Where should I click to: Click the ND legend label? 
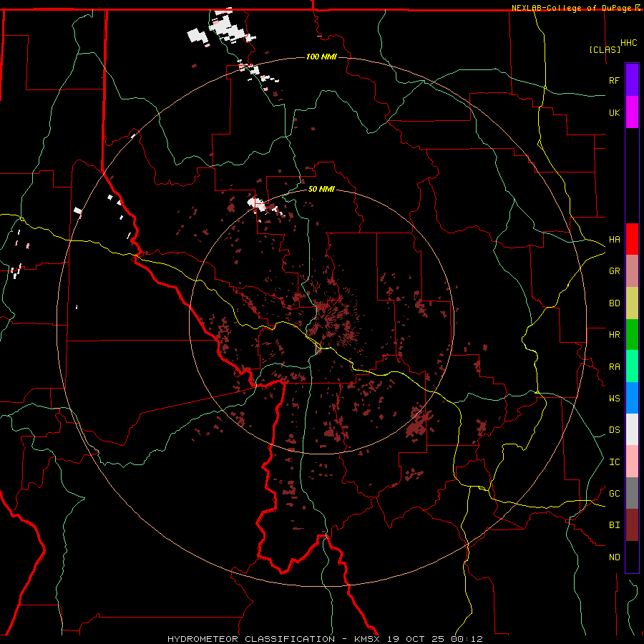tap(614, 557)
